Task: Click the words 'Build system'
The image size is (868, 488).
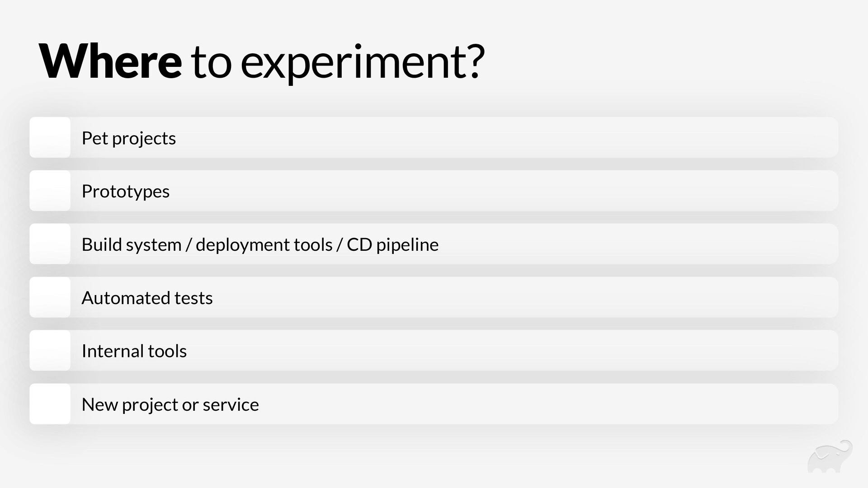Action: point(131,245)
